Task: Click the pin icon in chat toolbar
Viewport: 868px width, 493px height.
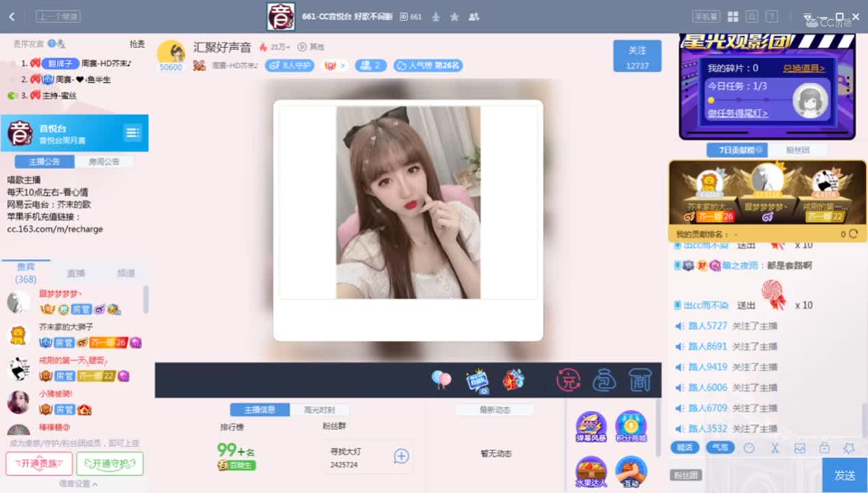Action: [850, 448]
